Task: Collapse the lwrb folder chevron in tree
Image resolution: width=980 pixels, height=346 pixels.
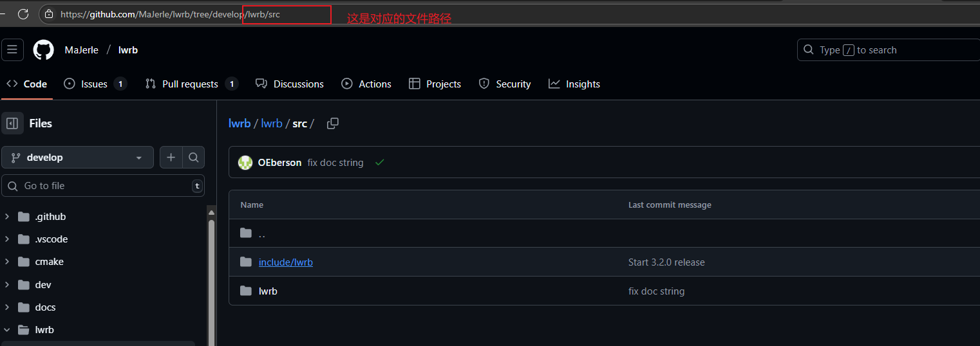Action: click(7, 330)
